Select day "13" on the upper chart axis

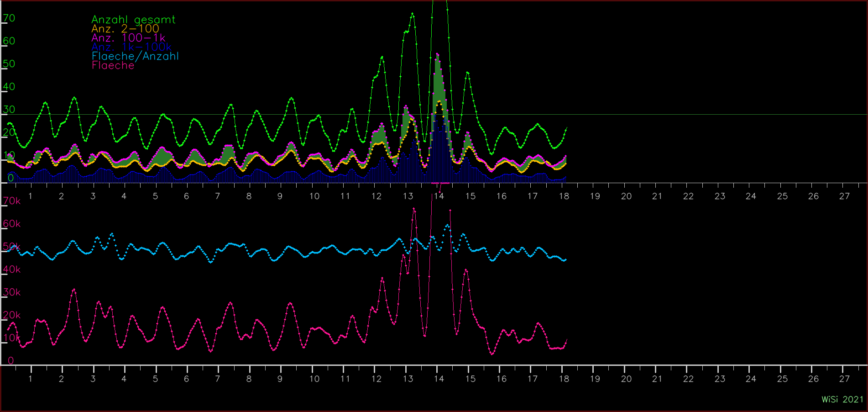point(408,196)
